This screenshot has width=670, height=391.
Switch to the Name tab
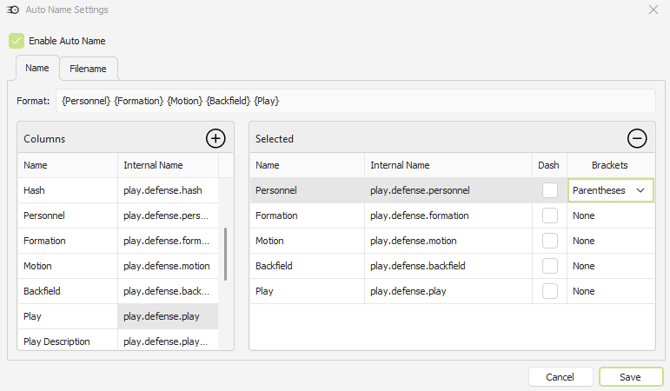tap(37, 68)
